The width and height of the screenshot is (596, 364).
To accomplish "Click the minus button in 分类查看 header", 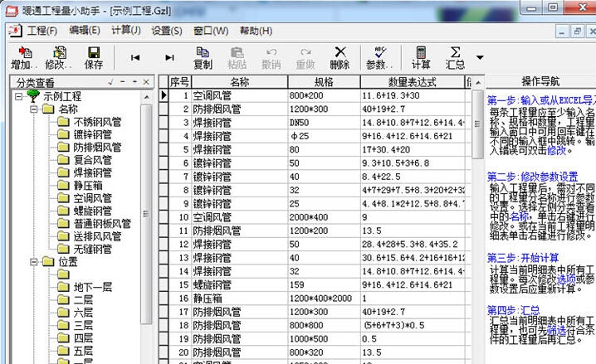I will pos(122,82).
